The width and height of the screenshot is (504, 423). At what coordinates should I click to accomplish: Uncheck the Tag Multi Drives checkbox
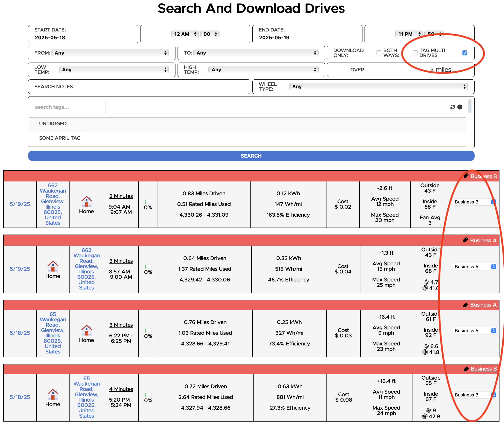pos(465,53)
